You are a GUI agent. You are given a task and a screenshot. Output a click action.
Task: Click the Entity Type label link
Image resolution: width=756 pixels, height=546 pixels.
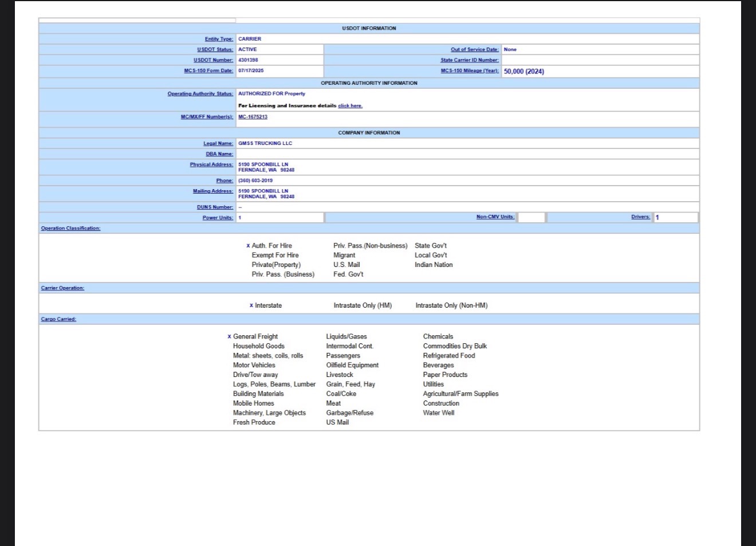(x=219, y=39)
